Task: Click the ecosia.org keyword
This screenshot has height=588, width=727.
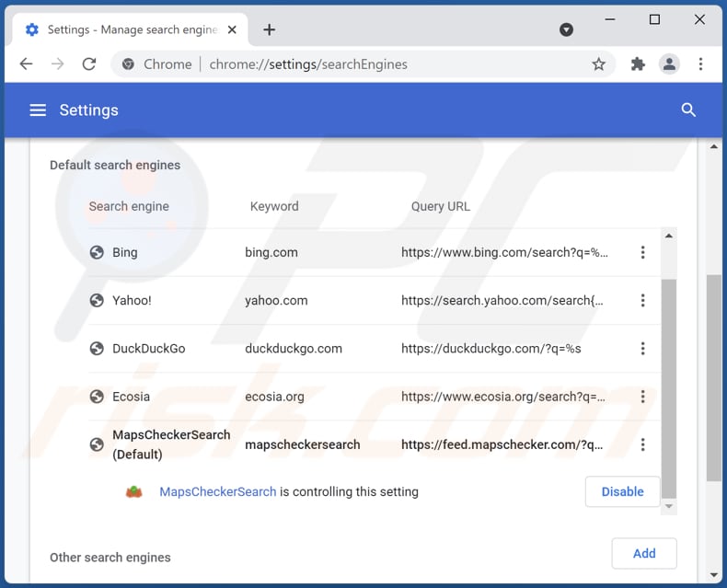Action: coord(274,397)
